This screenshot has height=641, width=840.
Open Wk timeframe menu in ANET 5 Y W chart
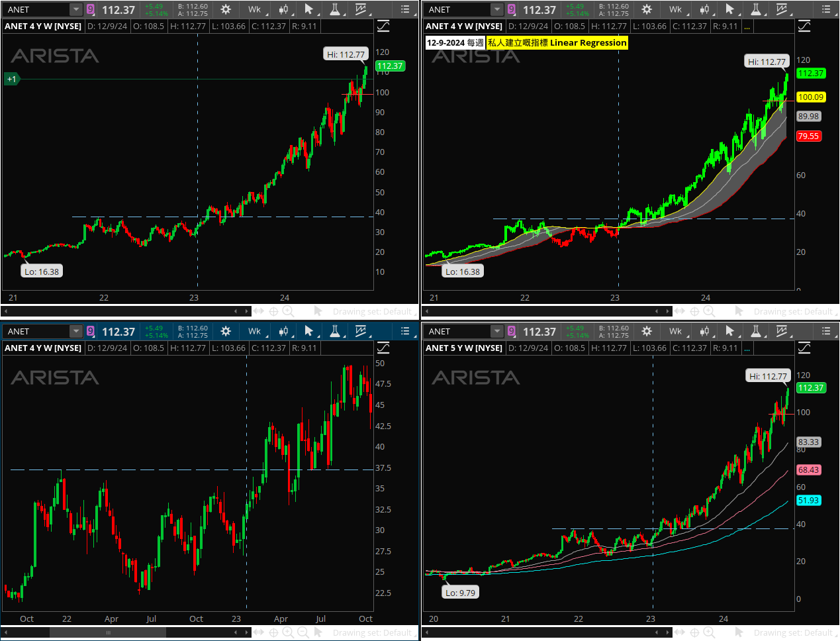pyautogui.click(x=677, y=331)
